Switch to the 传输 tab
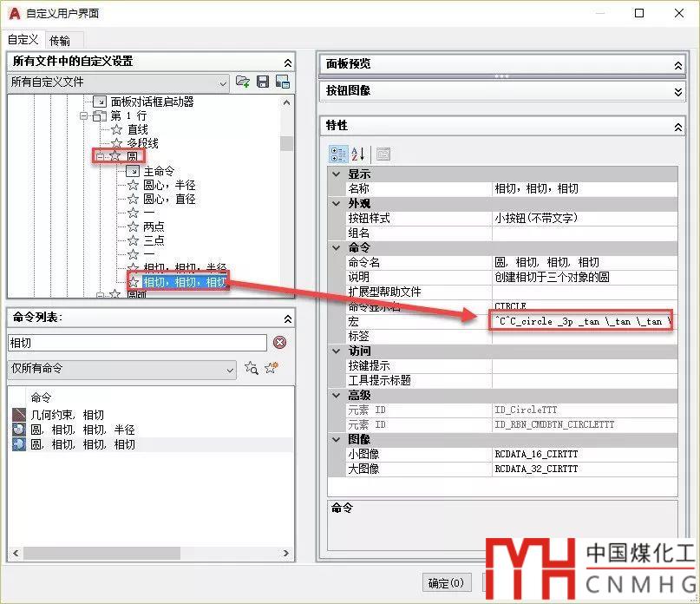 coord(59,41)
